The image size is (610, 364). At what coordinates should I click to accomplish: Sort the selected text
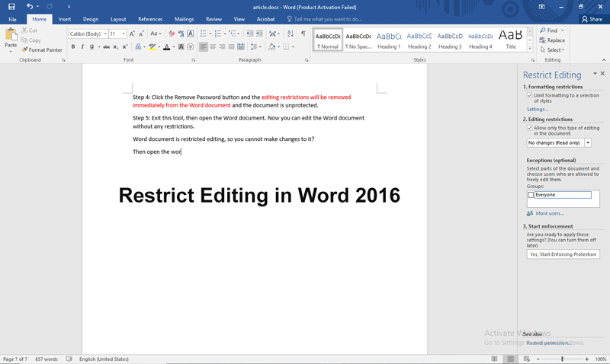point(291,34)
